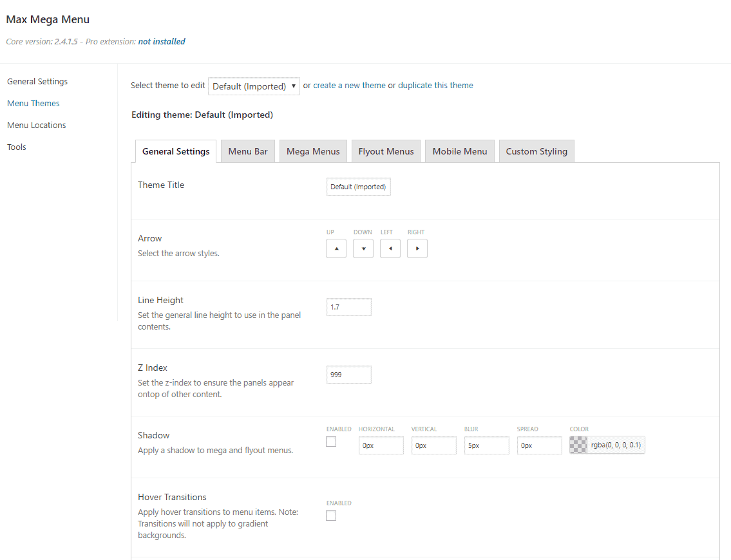
Task: Open Tools in left sidebar
Action: click(17, 147)
